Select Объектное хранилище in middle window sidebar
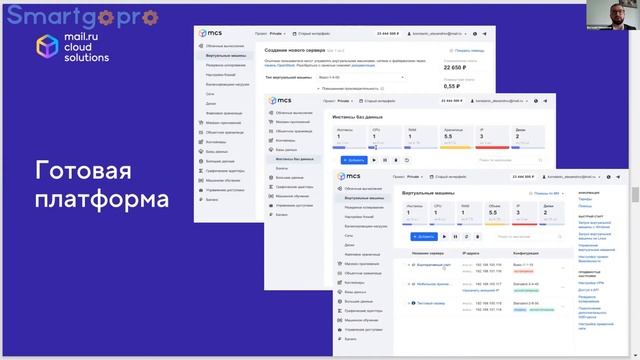This screenshot has height=360, width=640. tap(294, 131)
